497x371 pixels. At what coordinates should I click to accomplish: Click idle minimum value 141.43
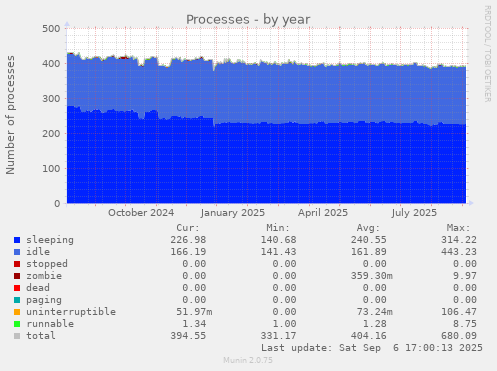tap(279, 252)
